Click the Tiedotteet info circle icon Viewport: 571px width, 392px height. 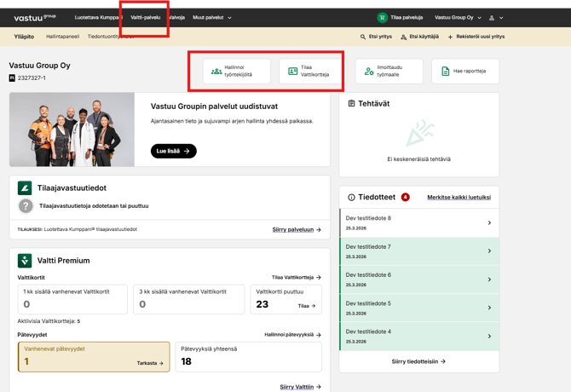pyautogui.click(x=351, y=197)
